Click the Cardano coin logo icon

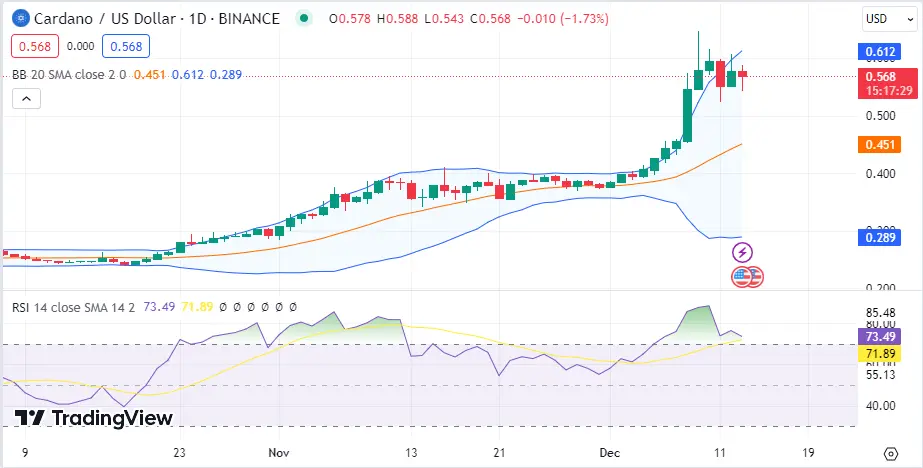[21, 19]
